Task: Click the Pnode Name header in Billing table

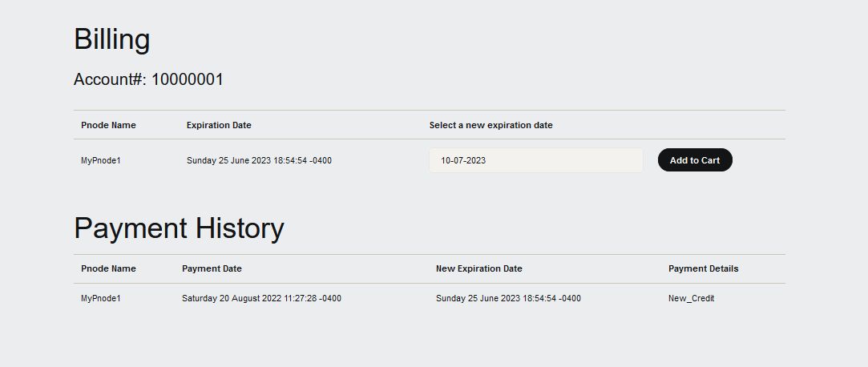Action: pyautogui.click(x=108, y=125)
